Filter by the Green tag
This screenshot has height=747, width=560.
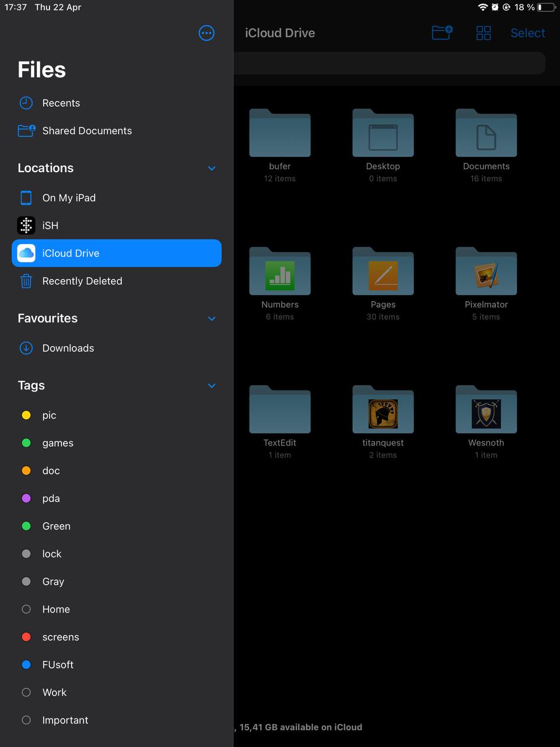(117, 526)
